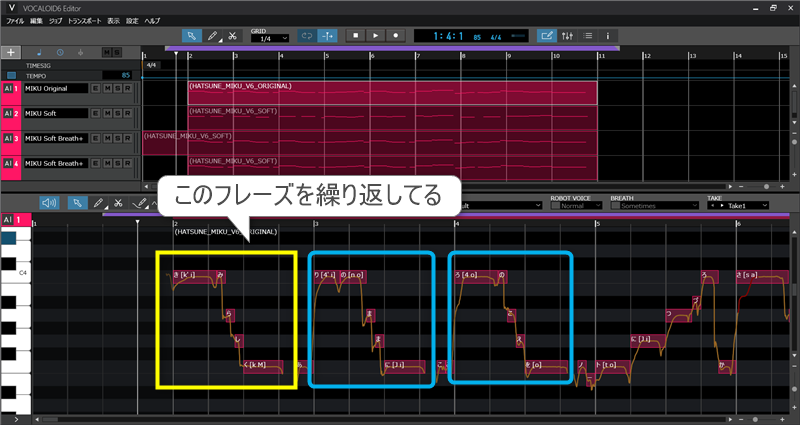Select the HATSUNE_MIKU_V6_ORIGINAL part in the track view

point(392,93)
